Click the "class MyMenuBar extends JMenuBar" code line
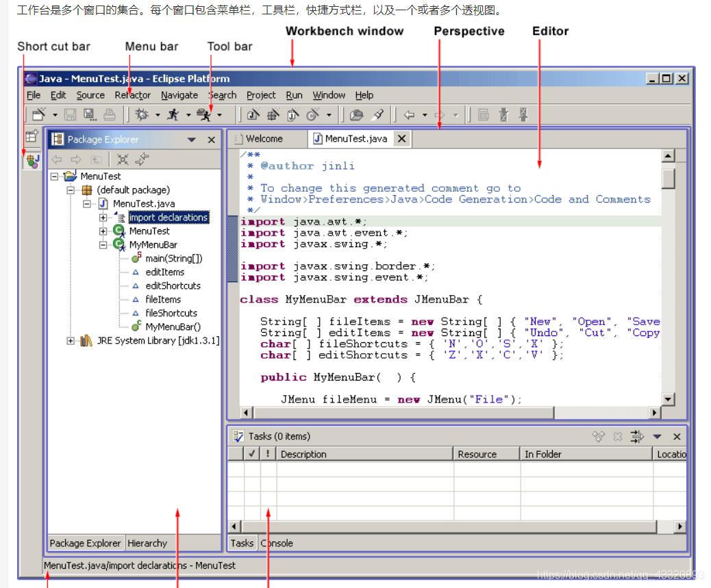The width and height of the screenshot is (711, 588). pos(362,300)
